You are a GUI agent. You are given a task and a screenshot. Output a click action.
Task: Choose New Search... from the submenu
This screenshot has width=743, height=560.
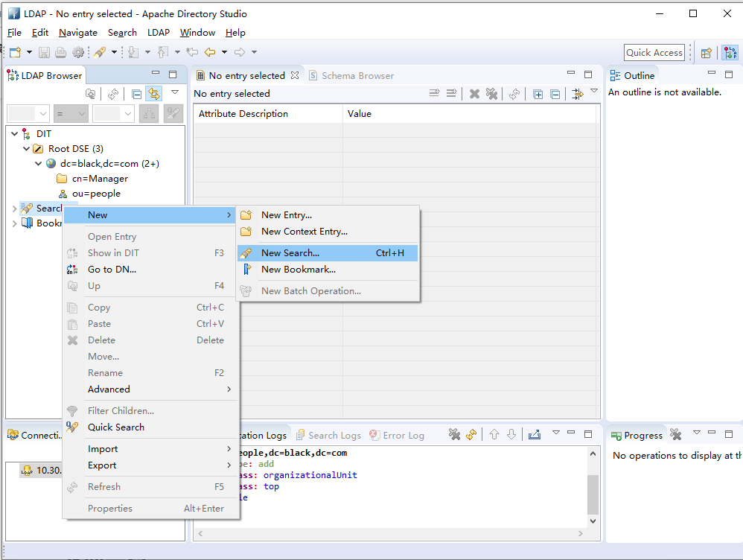click(328, 252)
